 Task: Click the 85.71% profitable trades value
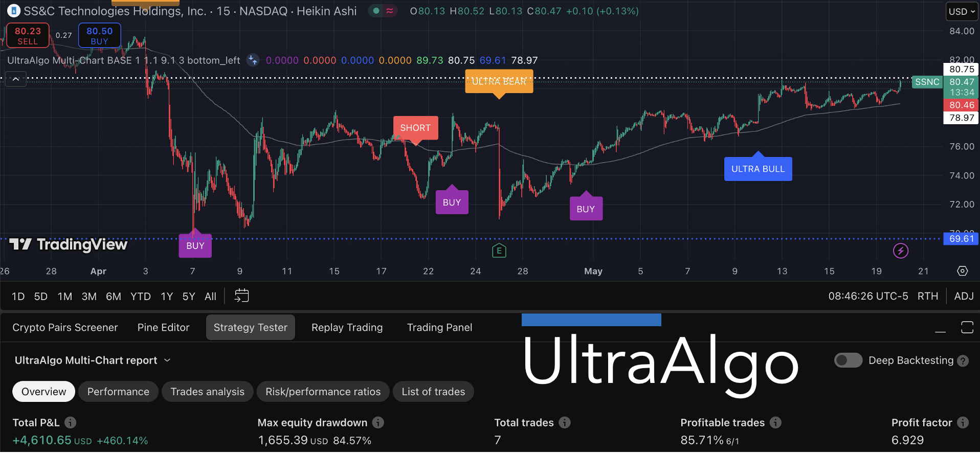tap(702, 440)
